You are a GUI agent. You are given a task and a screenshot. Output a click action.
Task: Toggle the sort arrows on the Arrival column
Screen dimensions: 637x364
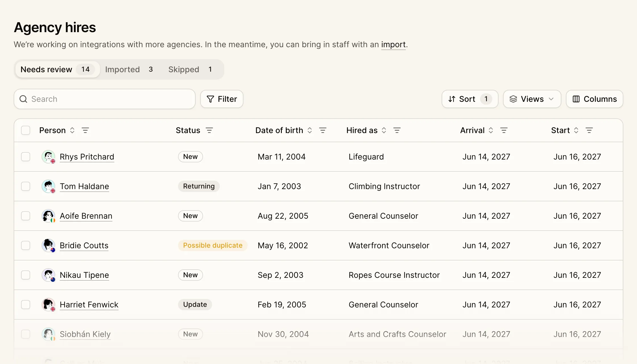pos(491,130)
